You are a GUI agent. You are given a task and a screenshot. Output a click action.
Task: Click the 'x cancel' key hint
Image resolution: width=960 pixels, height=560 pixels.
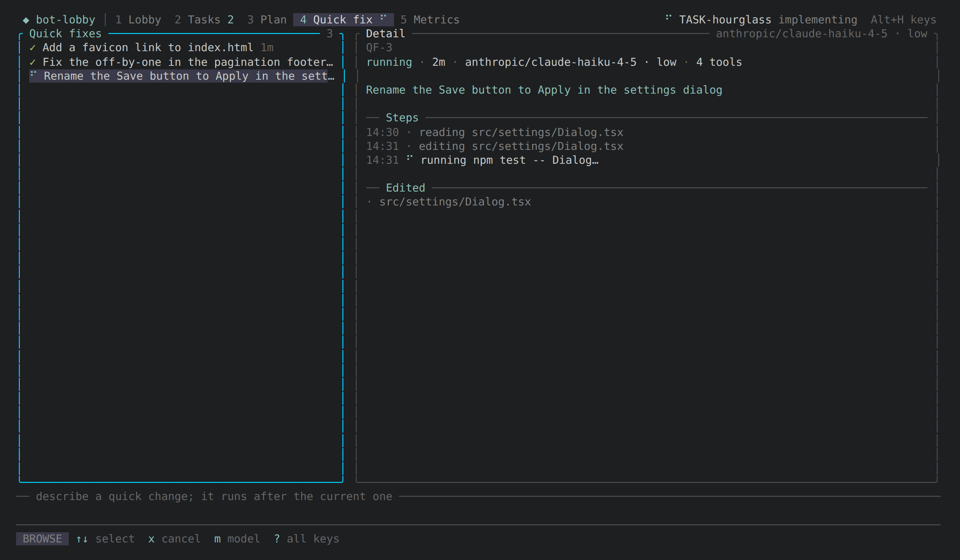coord(174,539)
